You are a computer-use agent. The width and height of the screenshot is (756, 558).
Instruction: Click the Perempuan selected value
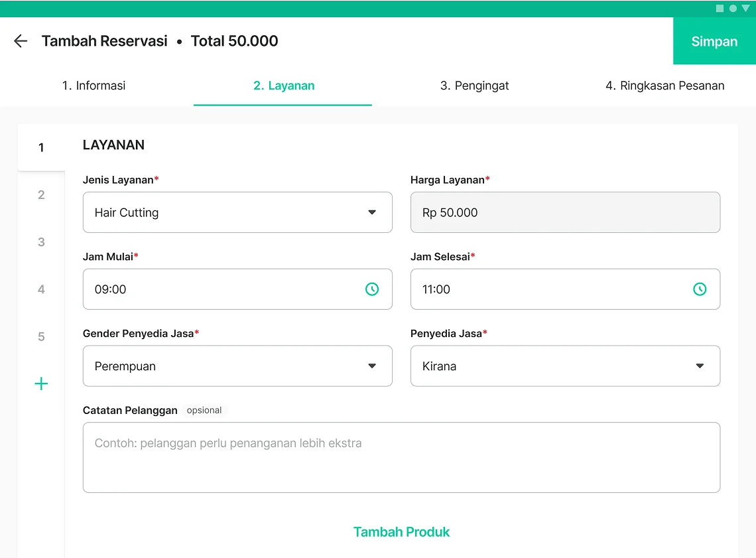125,366
